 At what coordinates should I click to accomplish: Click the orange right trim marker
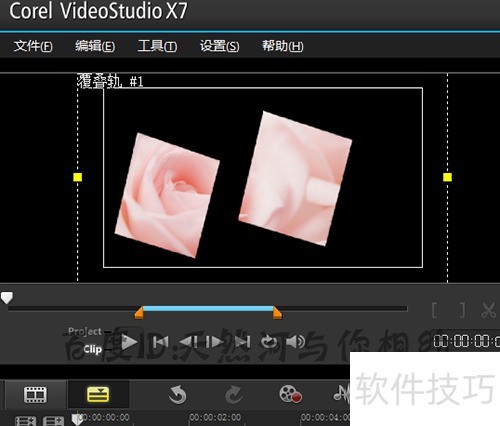(277, 313)
